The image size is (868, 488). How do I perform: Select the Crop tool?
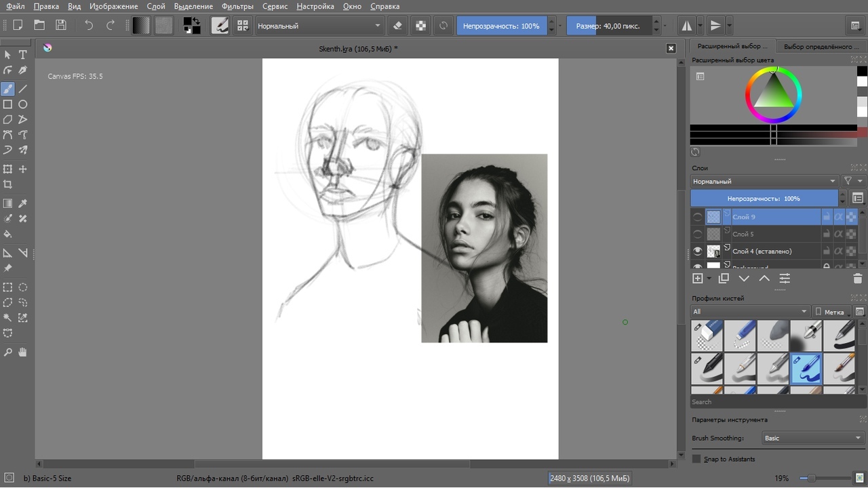point(7,184)
